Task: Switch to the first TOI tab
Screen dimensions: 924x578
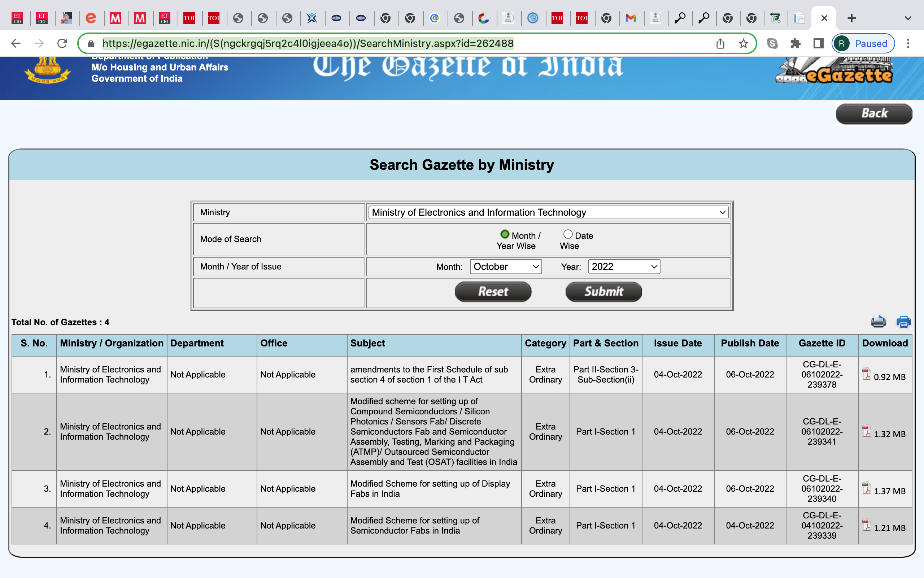Action: point(189,18)
